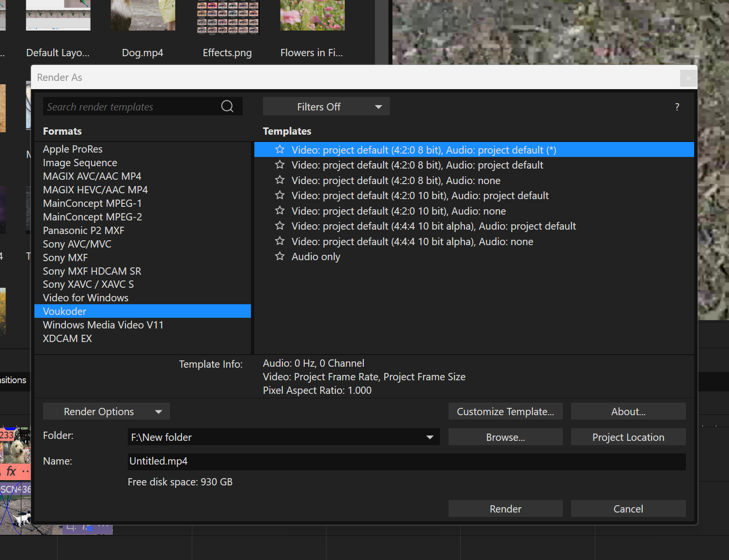Click the Customize Template button
This screenshot has width=729, height=560.
click(505, 411)
